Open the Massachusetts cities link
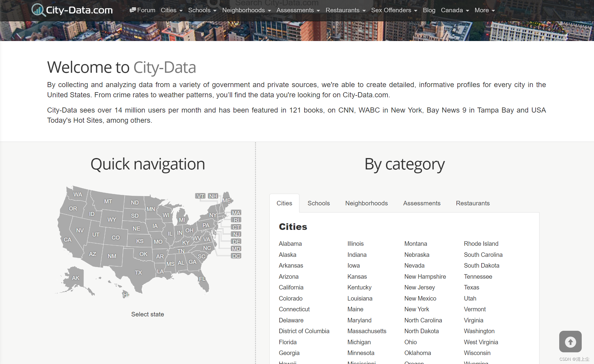 367,331
